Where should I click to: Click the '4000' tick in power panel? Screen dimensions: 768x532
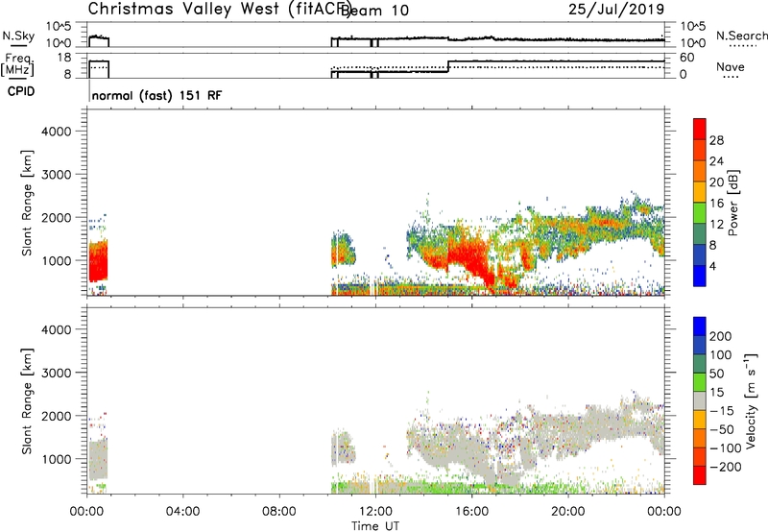pos(57,132)
